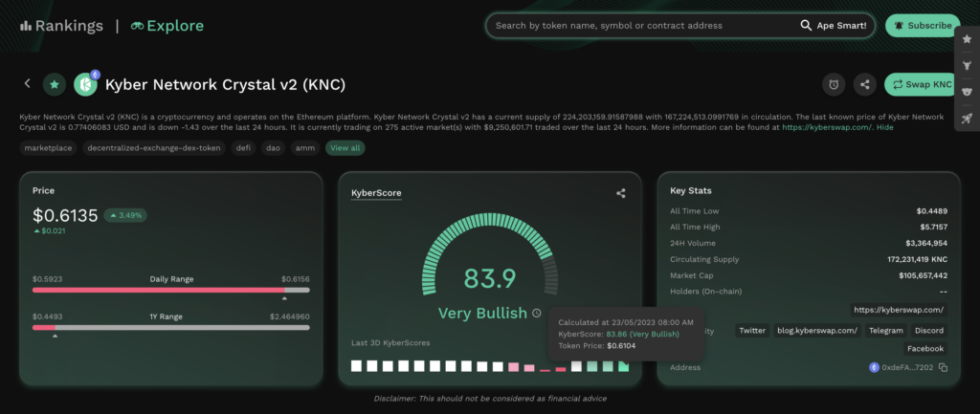Select the marketplace tag
Screen dimensions: 980x414
point(48,148)
